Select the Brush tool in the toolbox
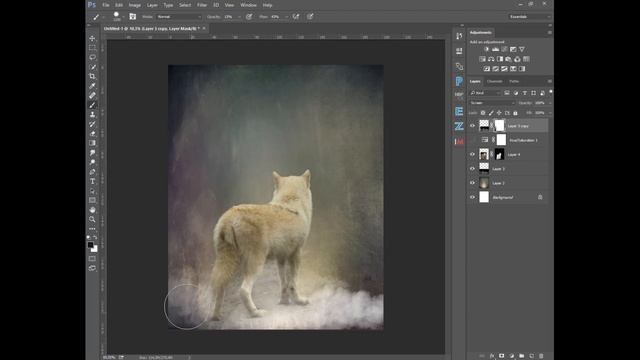This screenshot has width=640, height=360. (x=92, y=105)
